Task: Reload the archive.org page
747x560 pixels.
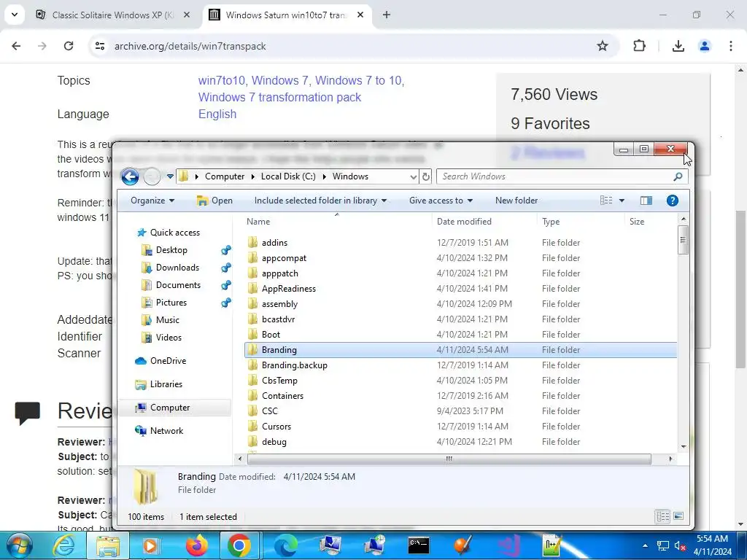Action: pyautogui.click(x=69, y=46)
